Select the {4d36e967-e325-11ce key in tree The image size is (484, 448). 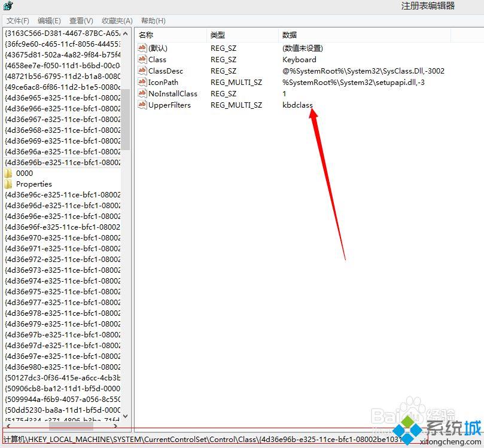pos(62,120)
